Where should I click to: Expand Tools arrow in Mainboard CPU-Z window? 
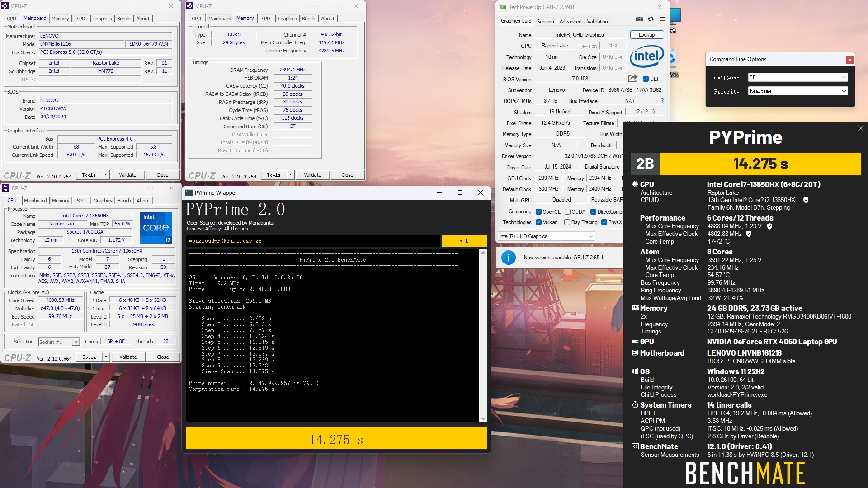(x=105, y=175)
